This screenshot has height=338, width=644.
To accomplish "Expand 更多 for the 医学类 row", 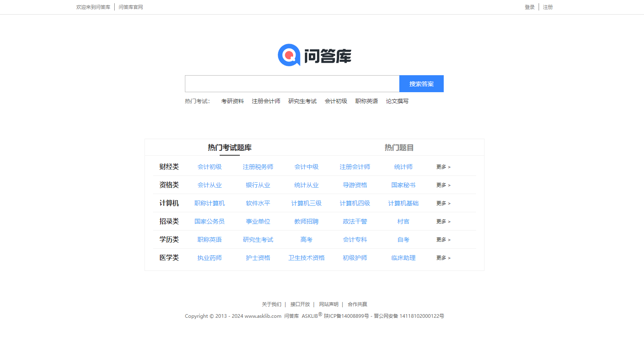I will point(443,258).
